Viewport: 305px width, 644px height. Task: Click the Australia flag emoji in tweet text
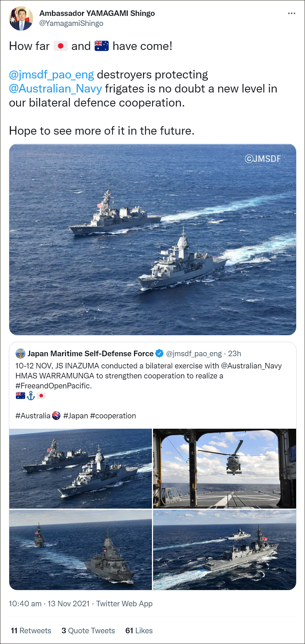pyautogui.click(x=102, y=46)
